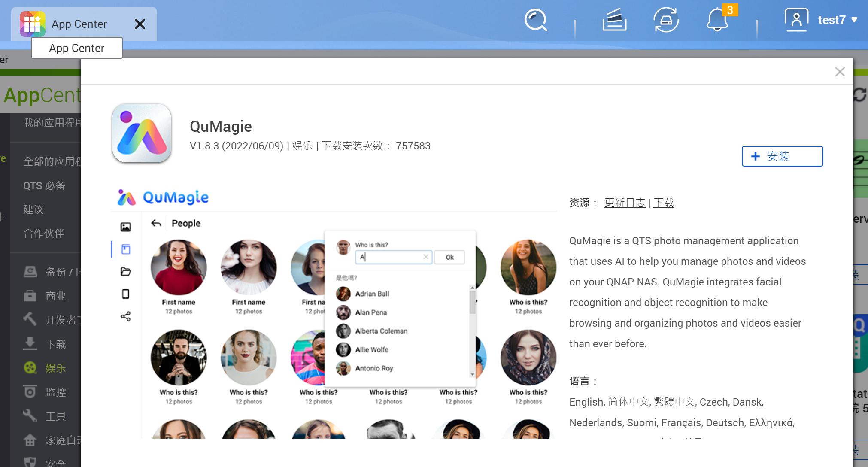
Task: Select 商业 category in sidebar
Action: click(55, 296)
